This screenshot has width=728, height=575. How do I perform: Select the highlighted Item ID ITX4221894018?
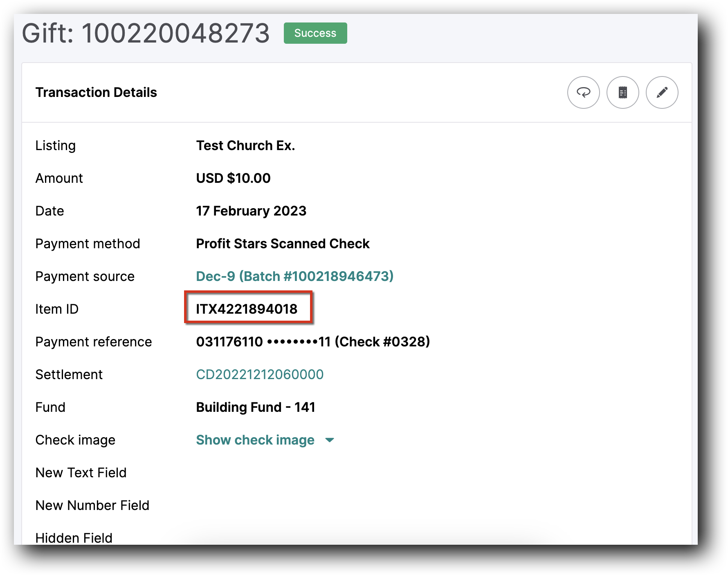247,309
